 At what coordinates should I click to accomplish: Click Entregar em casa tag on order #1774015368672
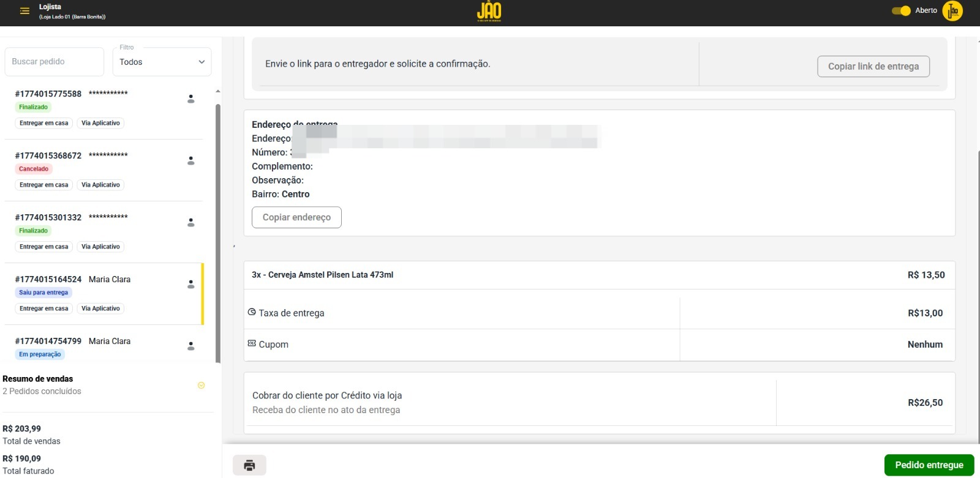point(43,185)
